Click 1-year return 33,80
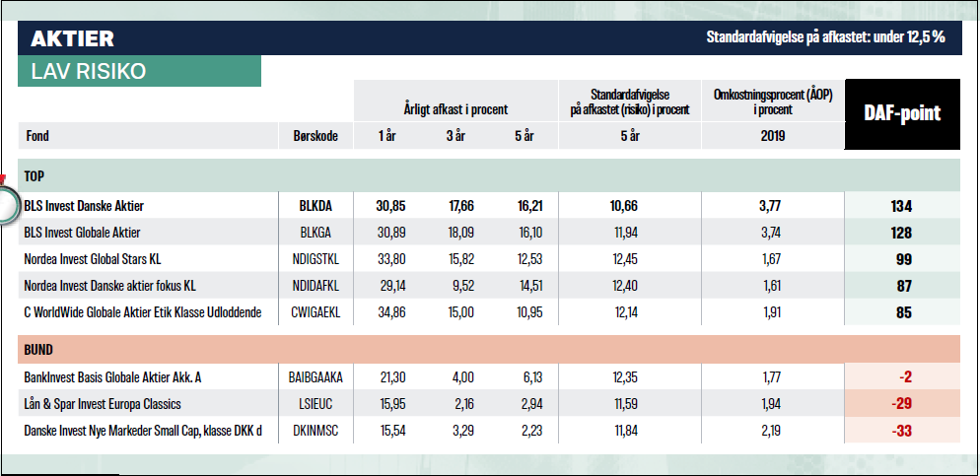The image size is (980, 476). [392, 259]
